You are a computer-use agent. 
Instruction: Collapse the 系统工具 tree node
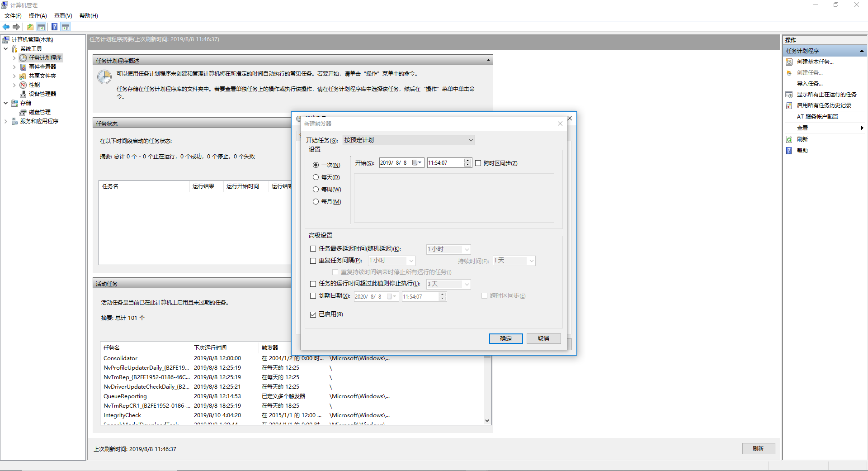click(5, 49)
